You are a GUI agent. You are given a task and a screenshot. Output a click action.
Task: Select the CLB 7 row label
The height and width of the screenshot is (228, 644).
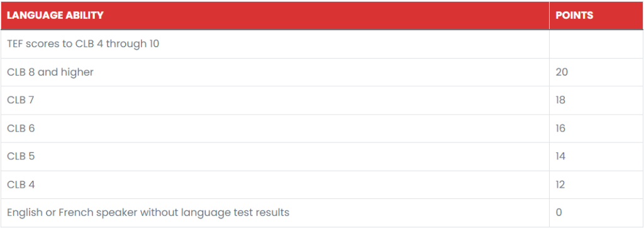click(x=20, y=100)
